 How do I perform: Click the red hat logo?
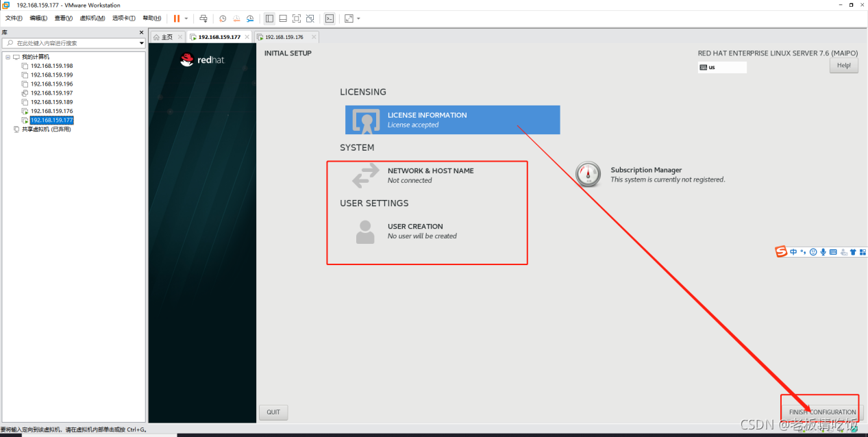tap(202, 60)
